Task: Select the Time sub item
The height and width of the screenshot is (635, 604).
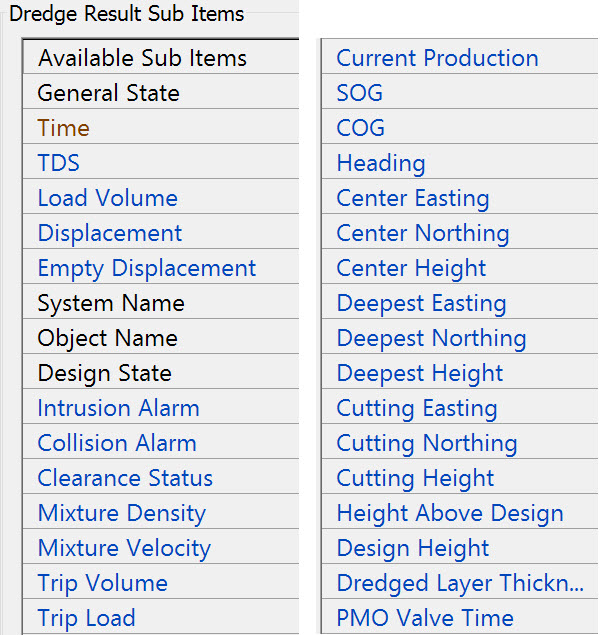Action: tap(64, 128)
